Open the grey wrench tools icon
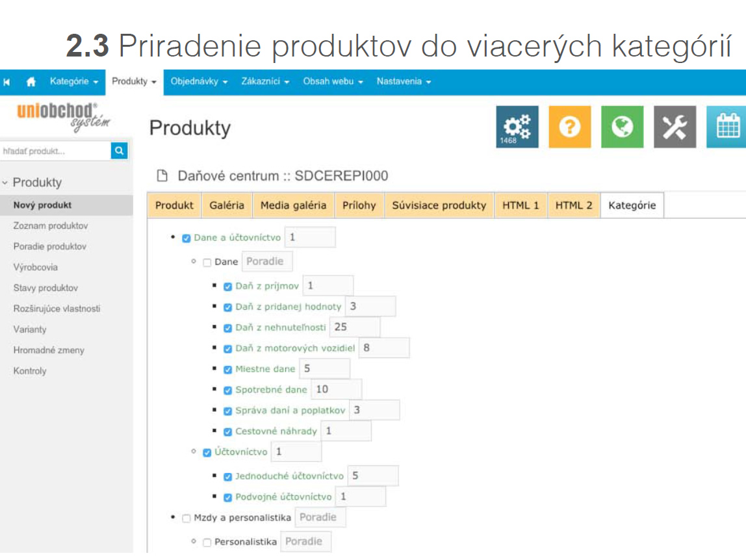Image resolution: width=746 pixels, height=560 pixels. (x=675, y=127)
